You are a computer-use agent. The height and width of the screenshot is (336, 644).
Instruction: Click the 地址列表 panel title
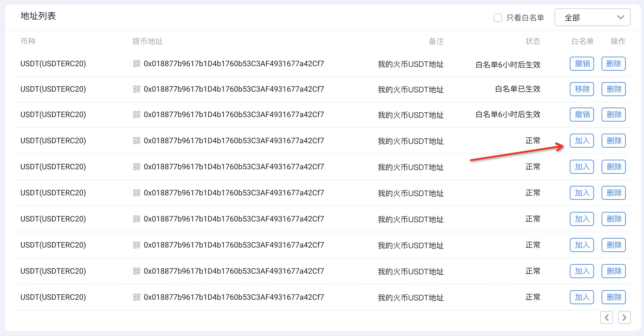tap(38, 16)
